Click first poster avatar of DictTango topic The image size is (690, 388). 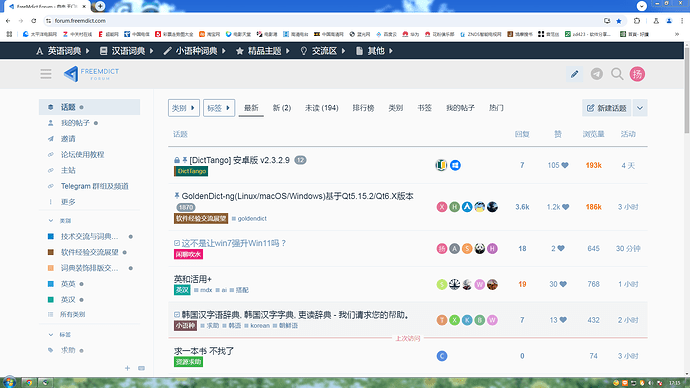[x=441, y=165]
